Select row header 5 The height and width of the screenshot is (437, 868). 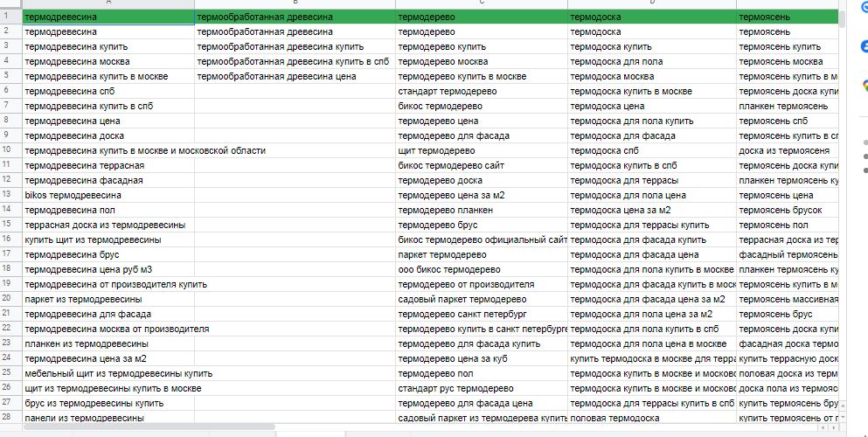[x=11, y=76]
